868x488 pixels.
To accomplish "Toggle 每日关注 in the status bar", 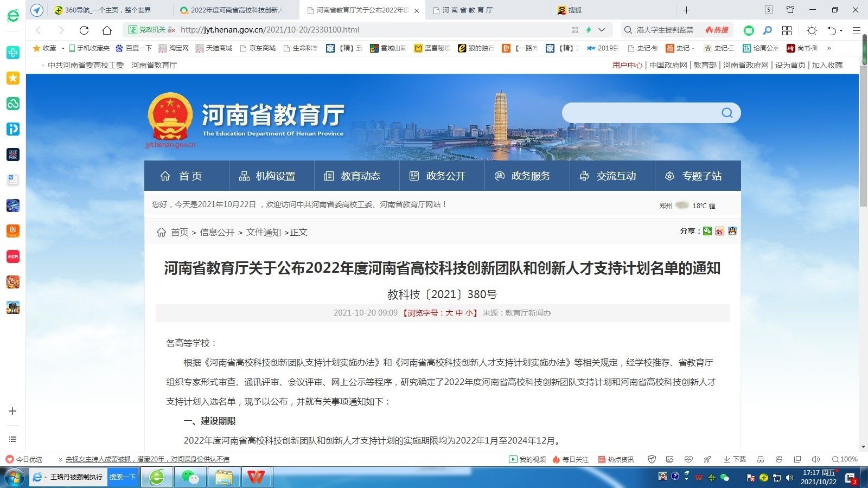I will pyautogui.click(x=570, y=459).
